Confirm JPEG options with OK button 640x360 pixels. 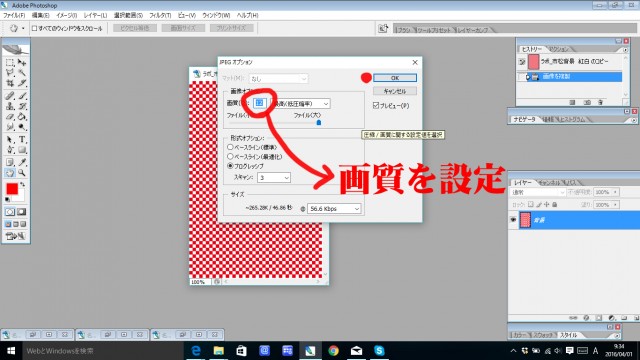point(395,78)
